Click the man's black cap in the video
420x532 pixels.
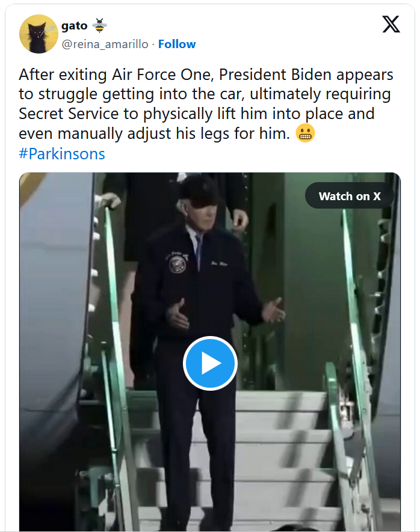(199, 190)
